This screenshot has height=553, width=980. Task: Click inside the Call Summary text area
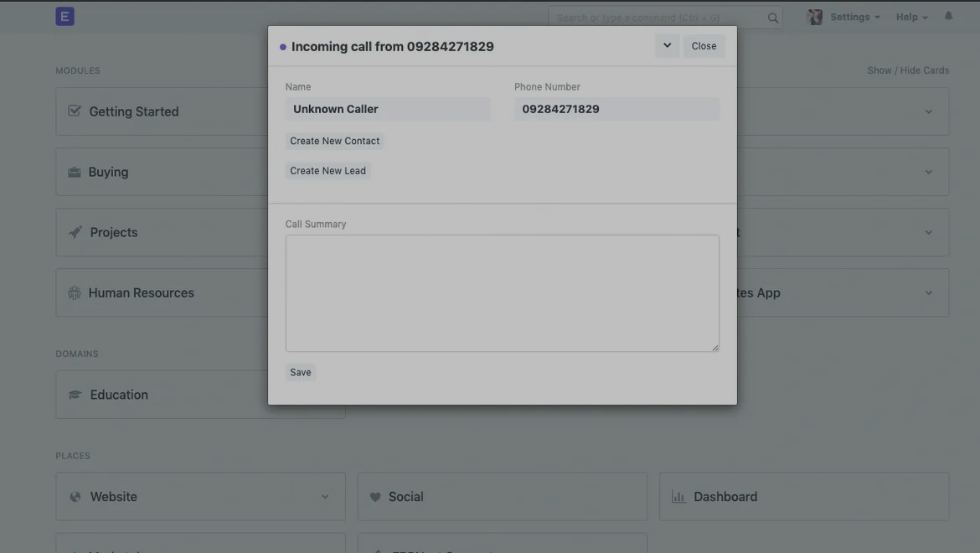click(502, 293)
